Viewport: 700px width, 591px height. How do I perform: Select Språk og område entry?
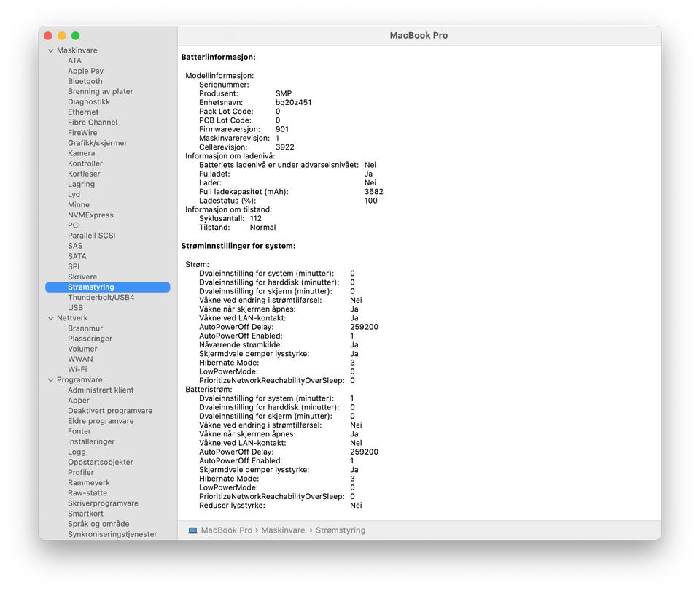(x=98, y=523)
